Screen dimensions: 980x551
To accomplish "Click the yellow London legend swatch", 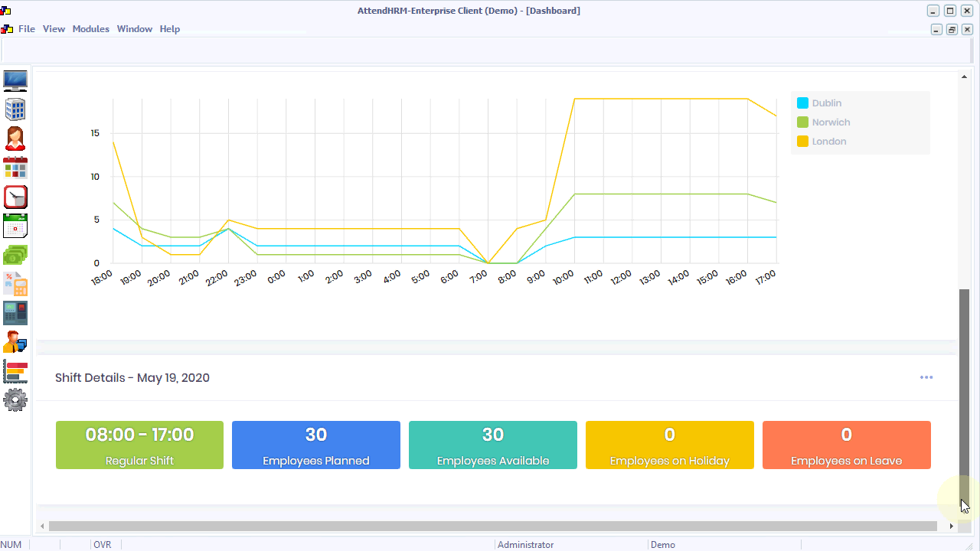I will (802, 142).
